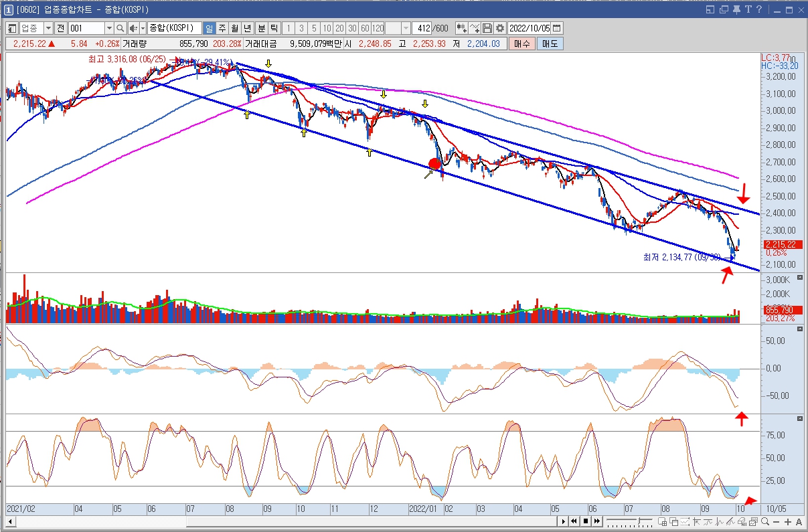Image resolution: width=808 pixels, height=532 pixels.
Task: Click the fast-forward replay button
Action: (x=597, y=521)
